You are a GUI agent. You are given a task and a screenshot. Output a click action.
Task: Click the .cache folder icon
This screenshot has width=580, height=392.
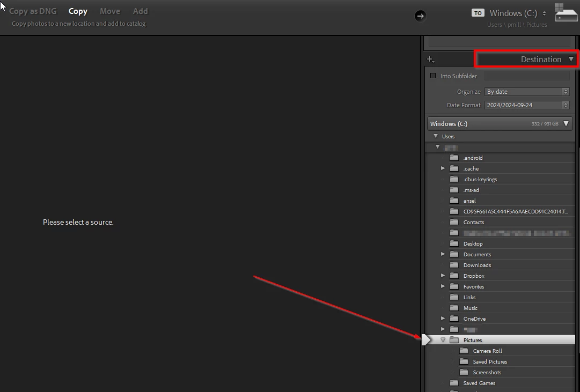[454, 168]
